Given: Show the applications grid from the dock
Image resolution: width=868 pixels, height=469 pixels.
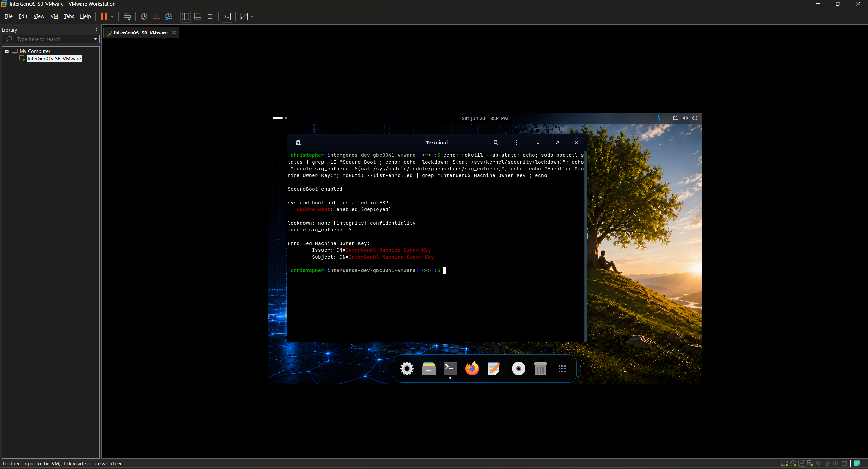Looking at the screenshot, I should point(562,369).
